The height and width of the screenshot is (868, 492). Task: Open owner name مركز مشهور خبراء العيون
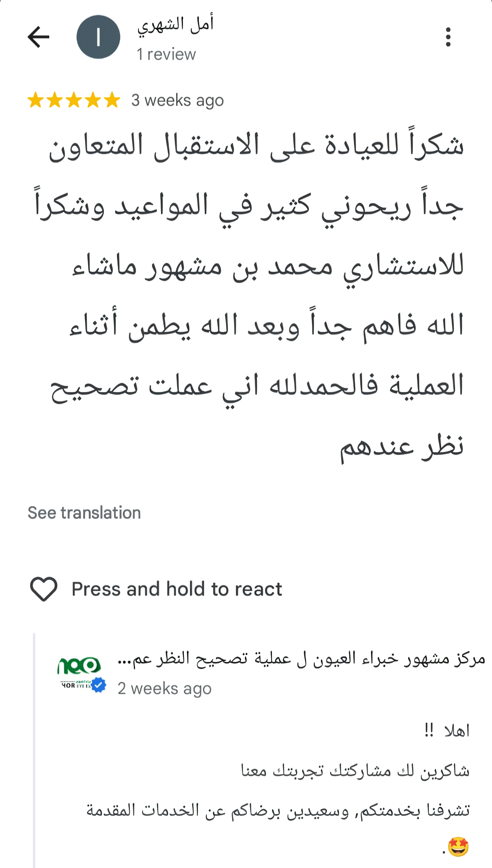(x=301, y=659)
